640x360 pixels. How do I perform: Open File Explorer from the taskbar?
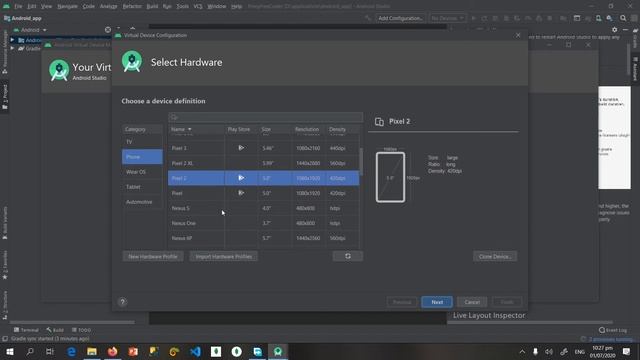point(92,351)
